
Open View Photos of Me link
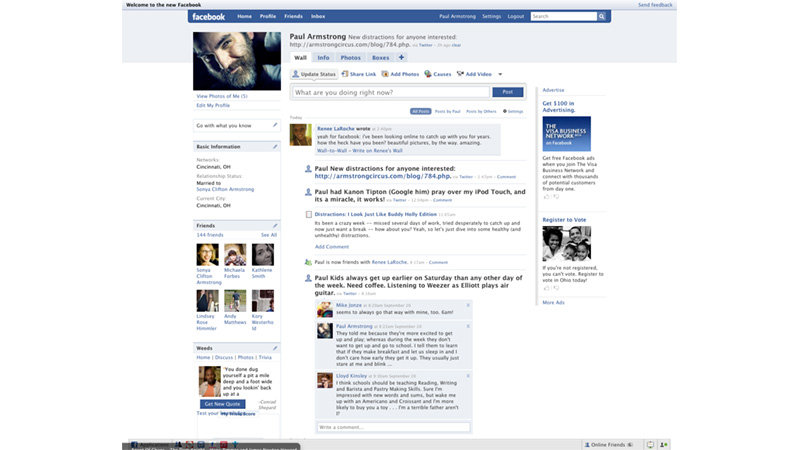(x=222, y=96)
